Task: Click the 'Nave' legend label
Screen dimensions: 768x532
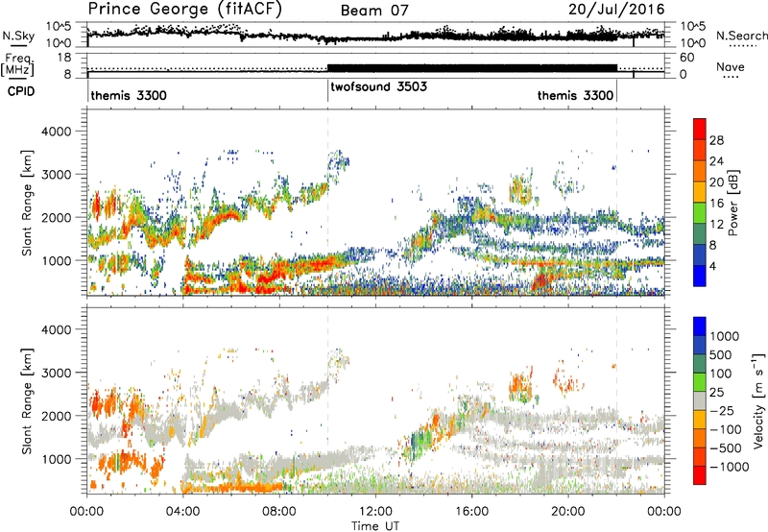Action: tap(731, 66)
